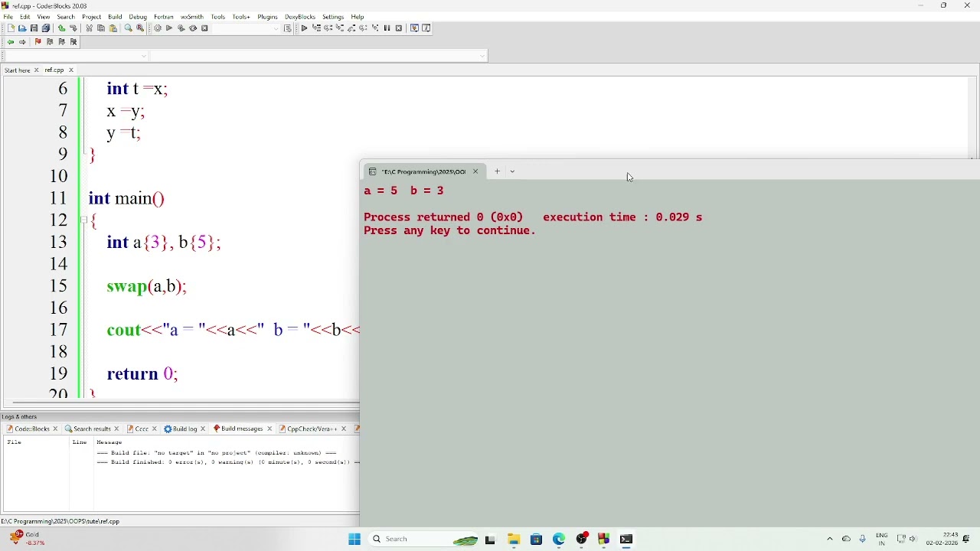Toggle fold marker at line 12

pyautogui.click(x=83, y=220)
